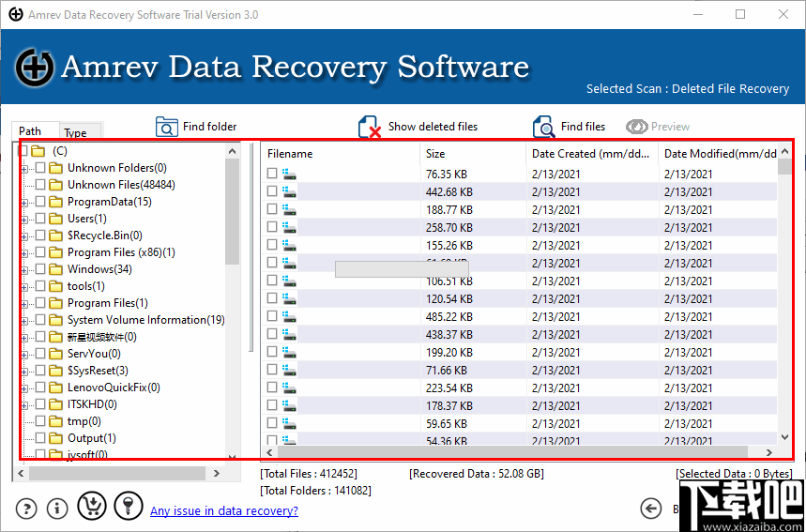
Task: Click file list scroll down arrow
Action: (784, 437)
